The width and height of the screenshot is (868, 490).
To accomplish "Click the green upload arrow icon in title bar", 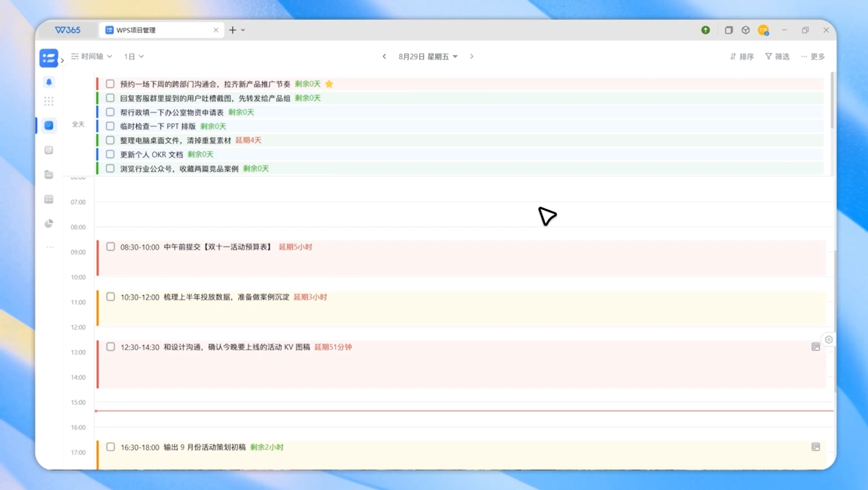I will [705, 30].
